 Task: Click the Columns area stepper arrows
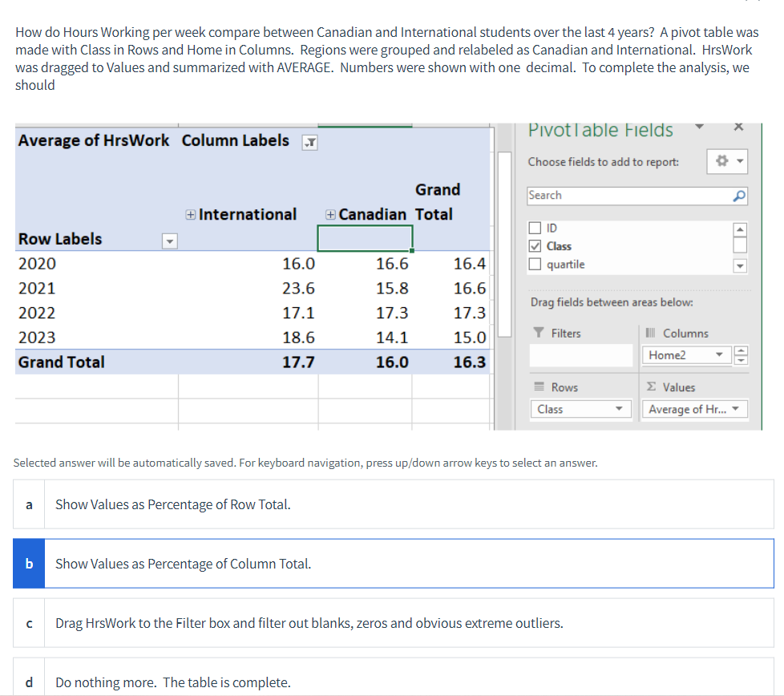click(x=741, y=355)
